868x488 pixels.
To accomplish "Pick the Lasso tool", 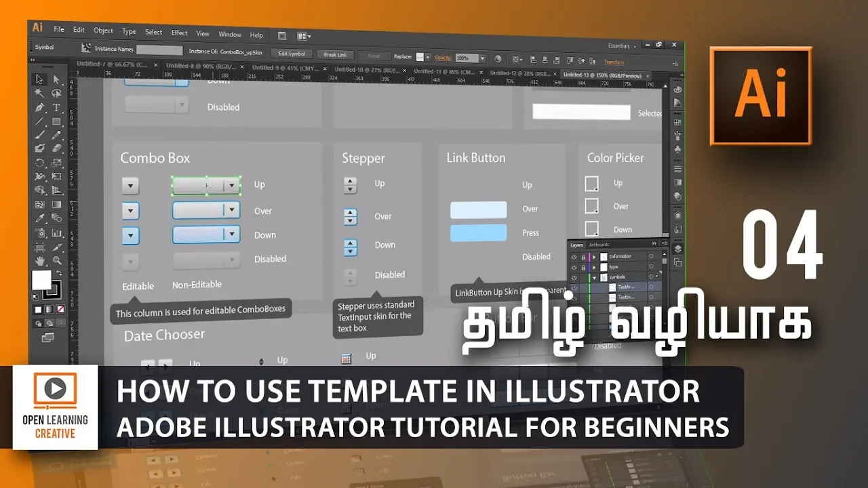I will 56,93.
